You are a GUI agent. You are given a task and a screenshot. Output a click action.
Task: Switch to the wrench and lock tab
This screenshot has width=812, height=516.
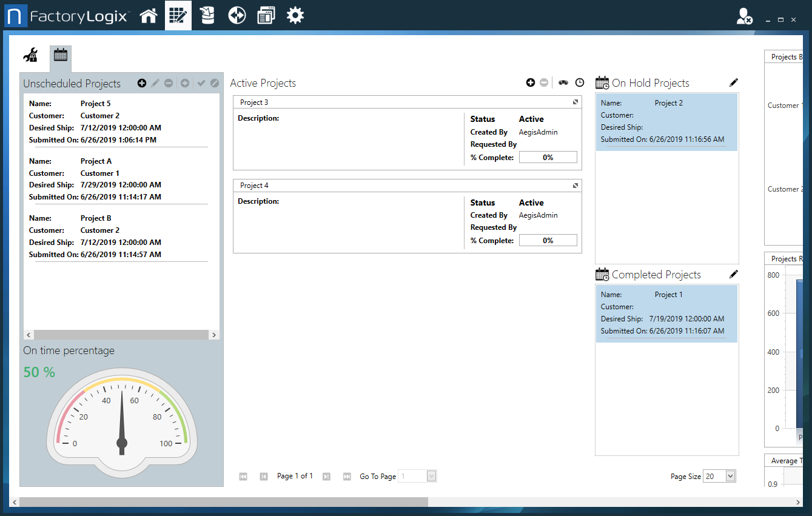(30, 56)
